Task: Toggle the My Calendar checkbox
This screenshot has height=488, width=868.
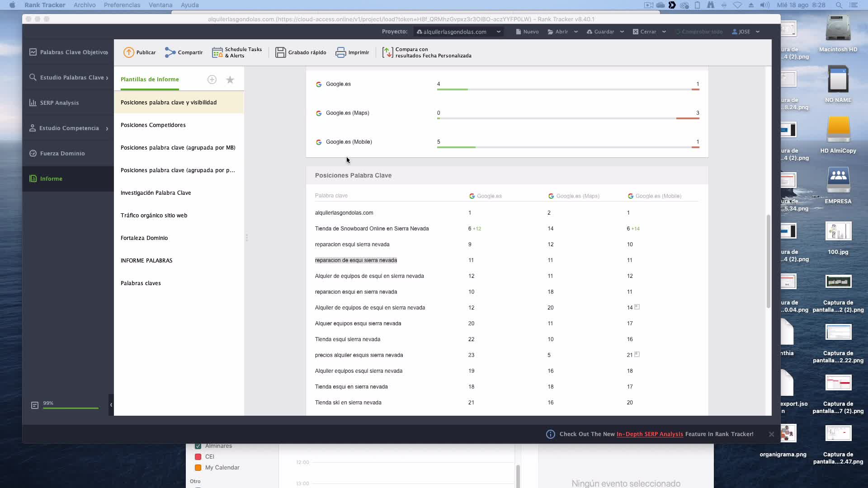Action: pyautogui.click(x=198, y=468)
